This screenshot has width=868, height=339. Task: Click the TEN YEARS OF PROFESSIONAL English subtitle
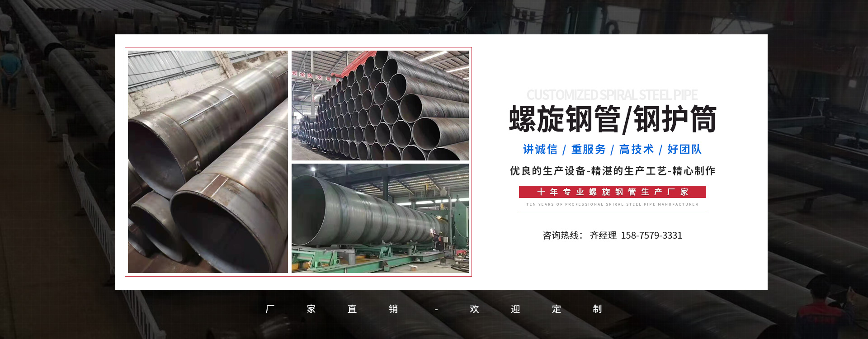point(612,204)
